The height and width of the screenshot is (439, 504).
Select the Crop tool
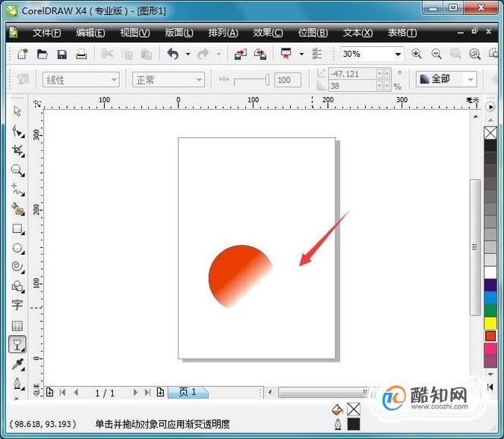(x=17, y=151)
